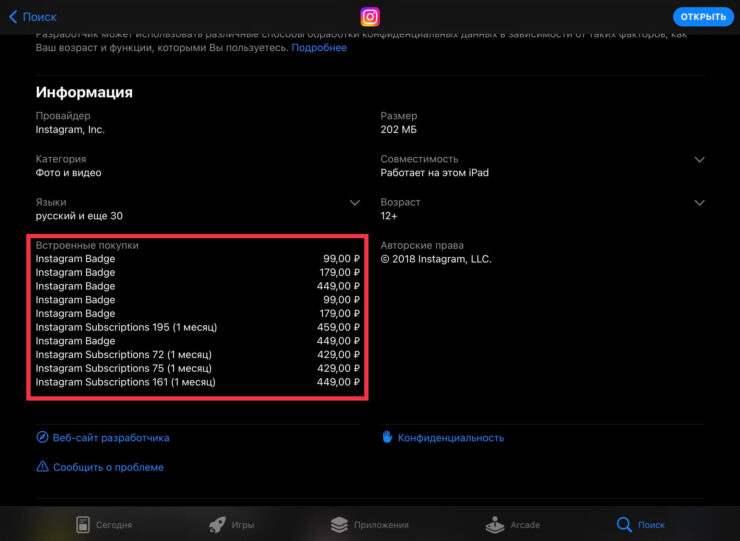This screenshot has height=541, width=740.
Task: Select the Приложения layers icon
Action: coord(339,524)
